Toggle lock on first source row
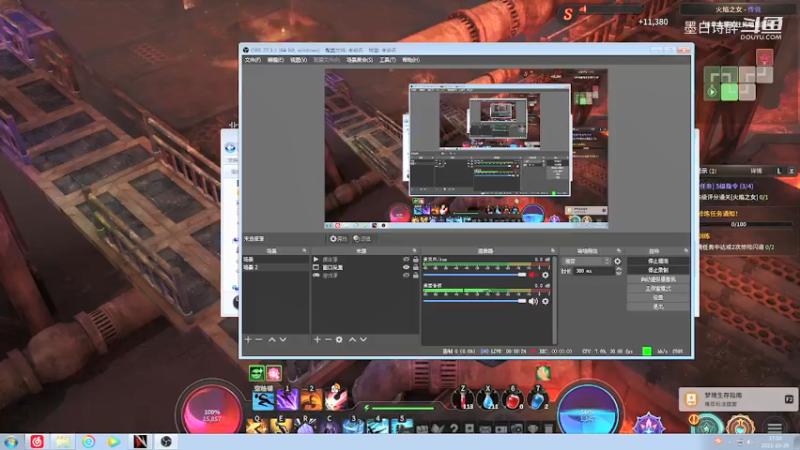Screen dimensions: 800x450 point(415,259)
